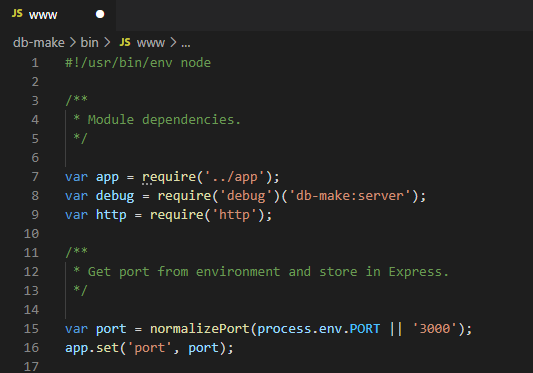
Task: Click the '3000' string literal
Action: pos(435,329)
